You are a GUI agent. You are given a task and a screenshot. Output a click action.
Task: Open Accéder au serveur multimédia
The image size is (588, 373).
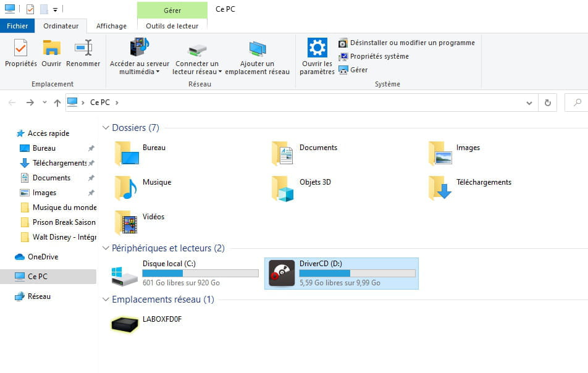point(140,56)
